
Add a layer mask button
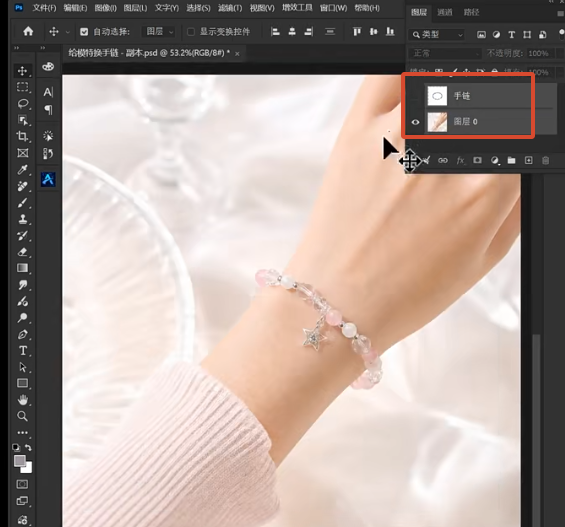pyautogui.click(x=477, y=160)
